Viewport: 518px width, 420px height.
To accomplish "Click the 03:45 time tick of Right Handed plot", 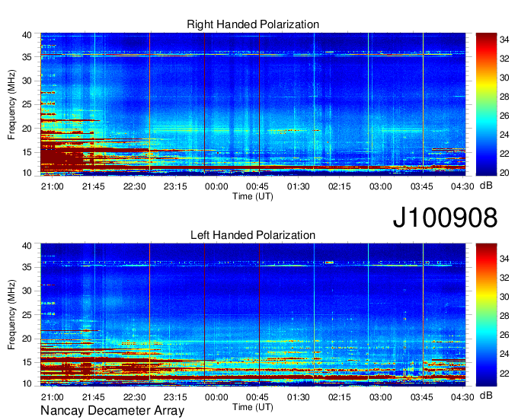I will (x=421, y=186).
